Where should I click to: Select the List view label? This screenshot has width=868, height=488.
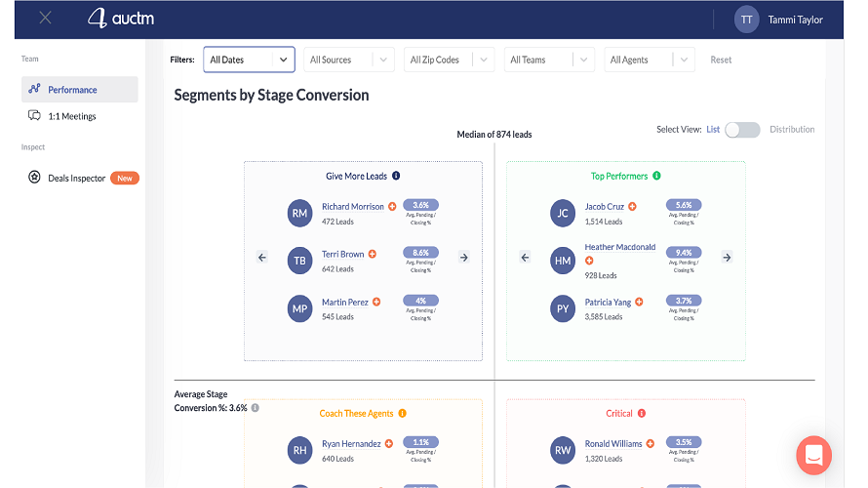click(x=713, y=130)
